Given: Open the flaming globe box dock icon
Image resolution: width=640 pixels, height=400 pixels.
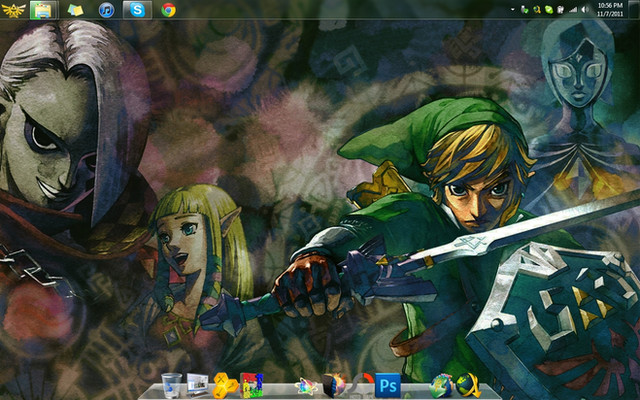Looking at the screenshot, I should 333,385.
